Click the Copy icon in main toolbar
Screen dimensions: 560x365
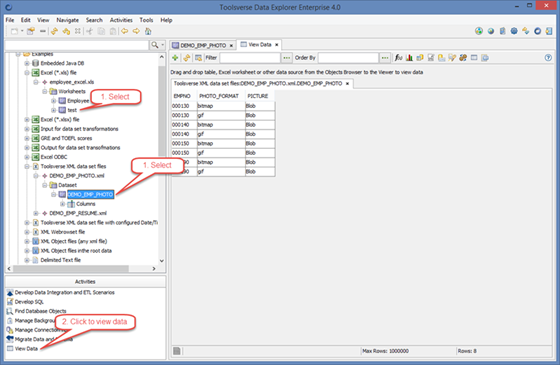pyautogui.click(x=101, y=31)
